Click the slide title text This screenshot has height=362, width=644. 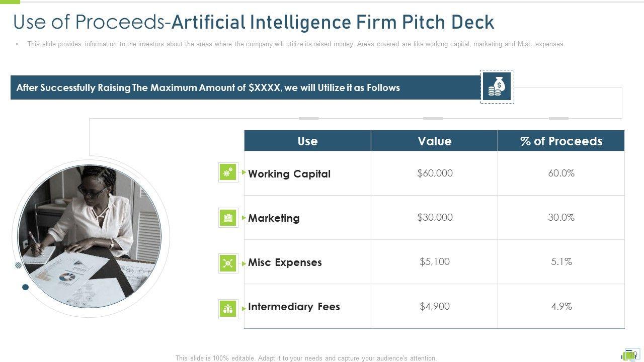(254, 22)
